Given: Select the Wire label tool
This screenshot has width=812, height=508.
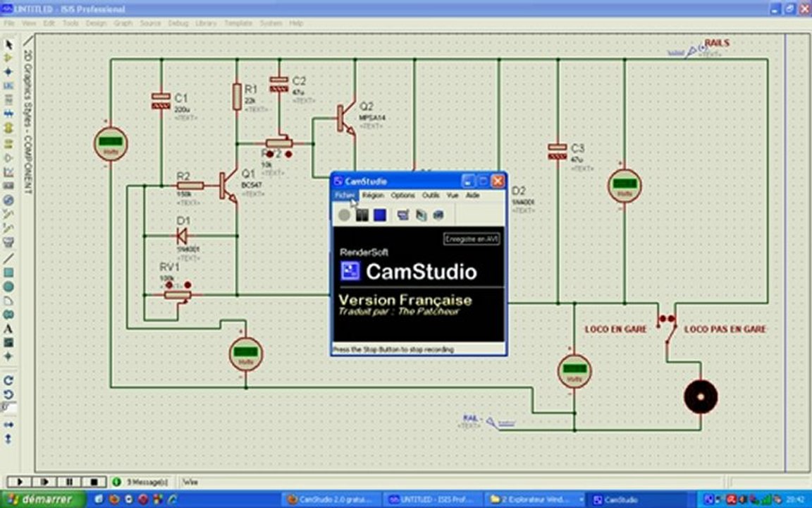Looking at the screenshot, I should click(8, 85).
